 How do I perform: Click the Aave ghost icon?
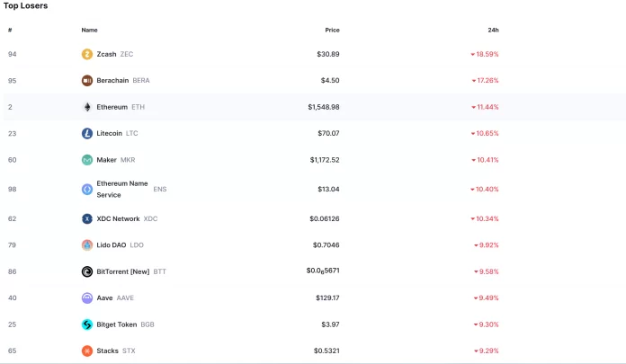coord(87,297)
